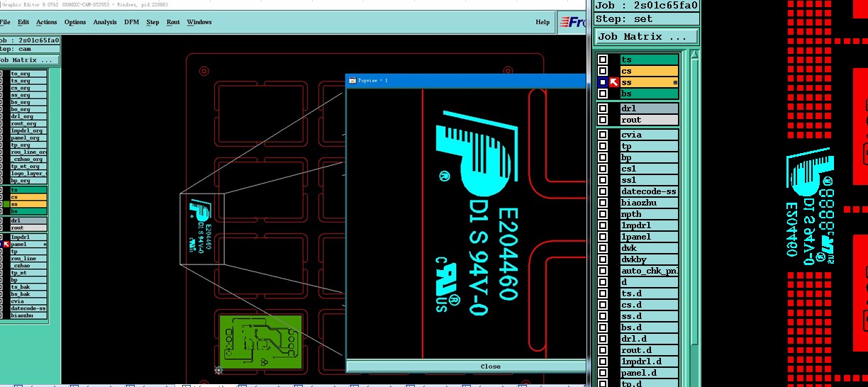Click the Frontline logo in the menu bar
Image resolution: width=868 pixels, height=387 pixels.
573,22
